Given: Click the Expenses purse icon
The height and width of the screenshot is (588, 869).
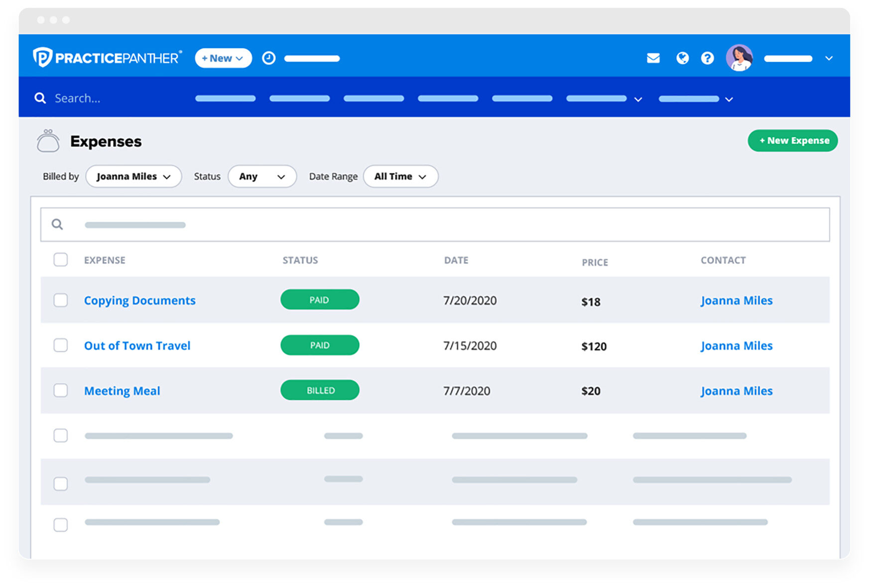Looking at the screenshot, I should tap(48, 141).
